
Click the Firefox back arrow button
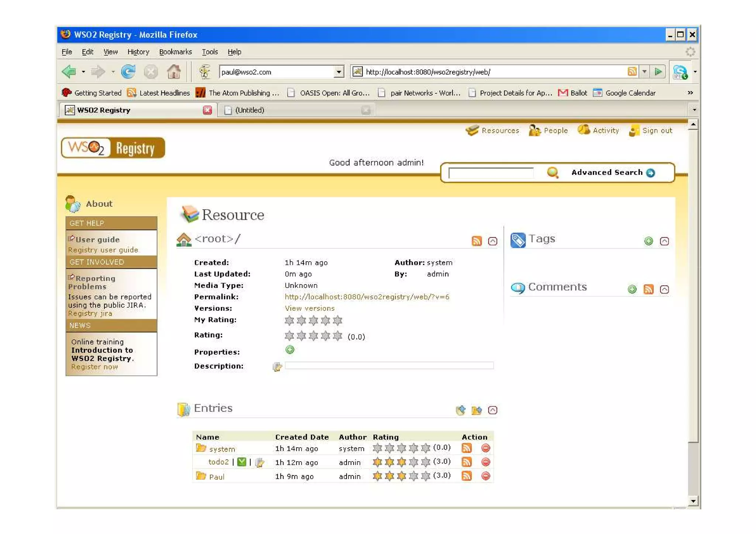coord(69,72)
